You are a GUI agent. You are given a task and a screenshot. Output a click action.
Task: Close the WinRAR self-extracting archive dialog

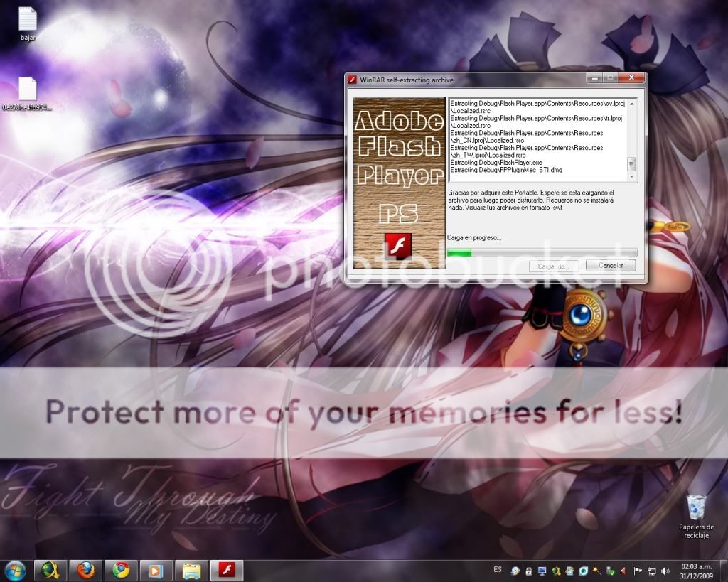pos(631,78)
